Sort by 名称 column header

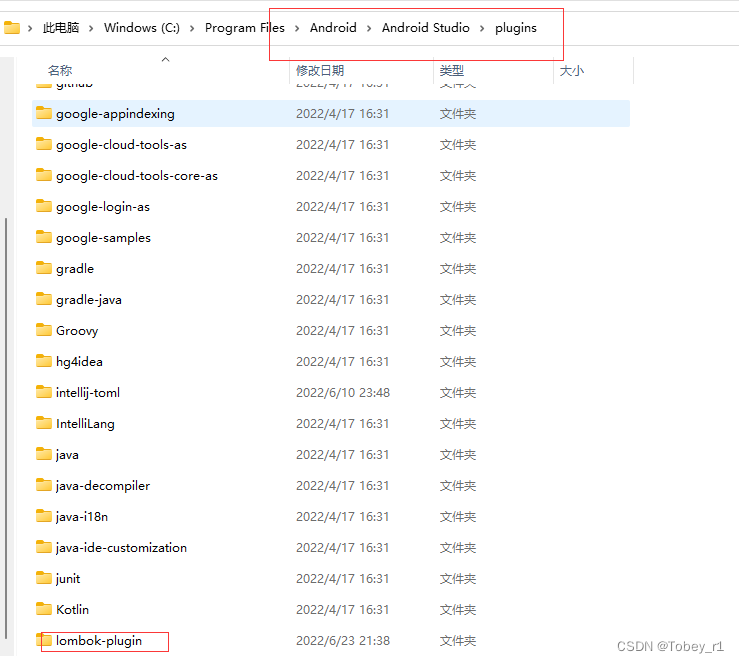click(x=60, y=71)
